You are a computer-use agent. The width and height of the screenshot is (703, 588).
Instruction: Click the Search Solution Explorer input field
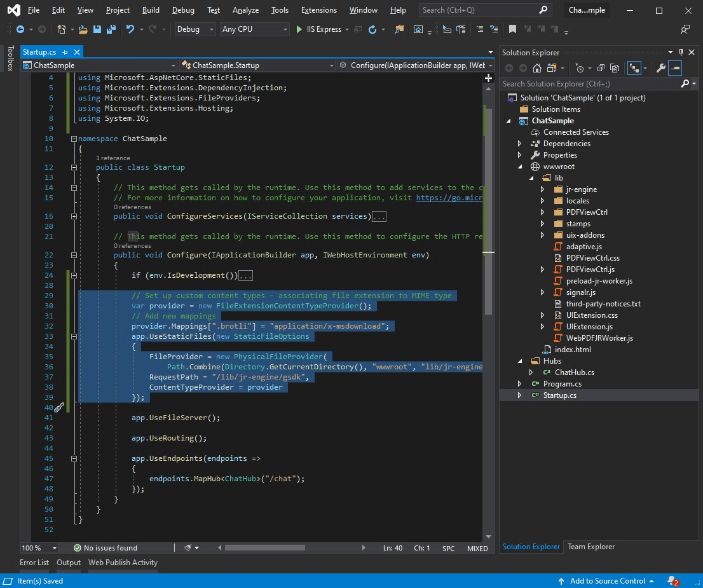(590, 84)
